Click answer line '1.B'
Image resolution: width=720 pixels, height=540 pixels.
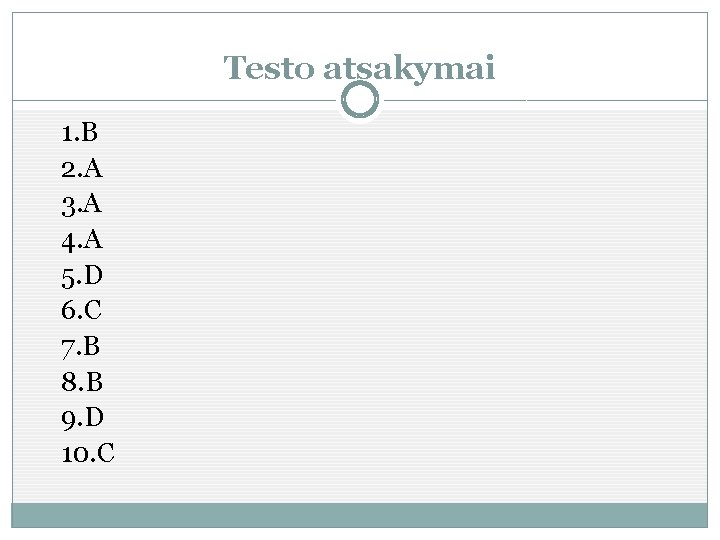point(80,132)
